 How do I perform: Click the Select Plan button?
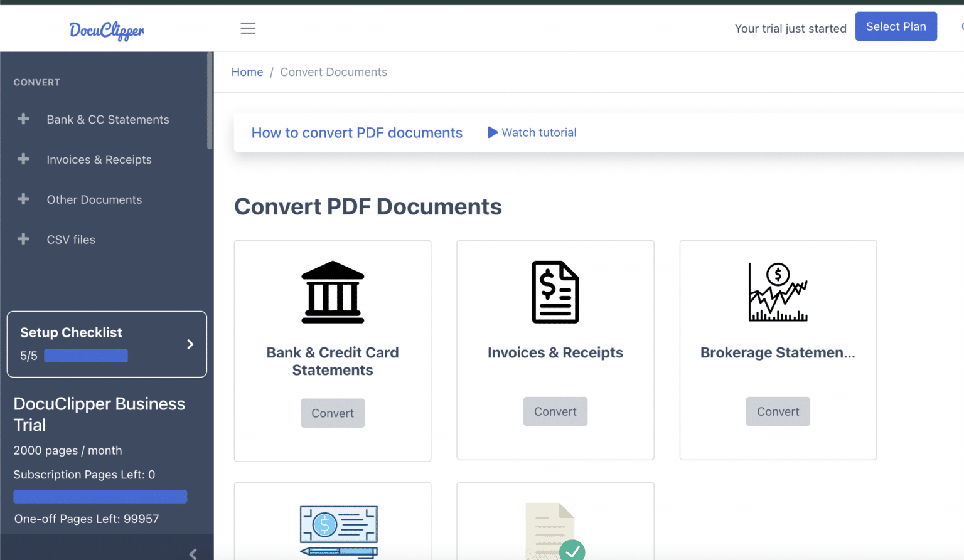point(896,26)
